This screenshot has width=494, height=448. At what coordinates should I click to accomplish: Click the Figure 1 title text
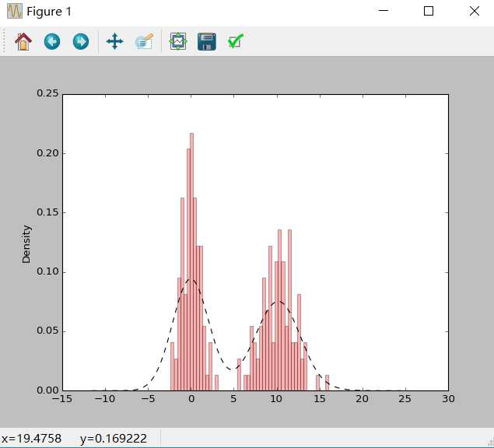[x=49, y=12]
